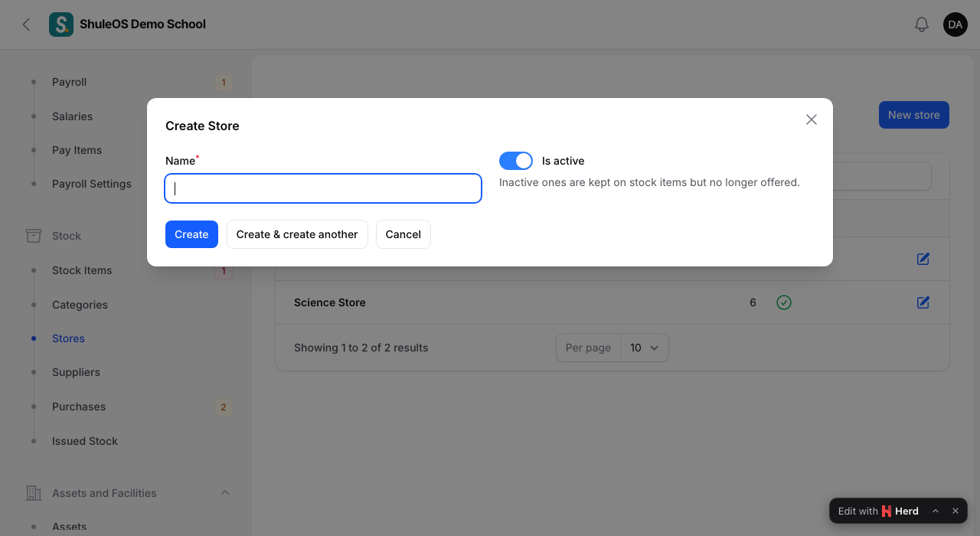This screenshot has height=536, width=980.
Task: Click the Create button
Action: click(x=191, y=234)
